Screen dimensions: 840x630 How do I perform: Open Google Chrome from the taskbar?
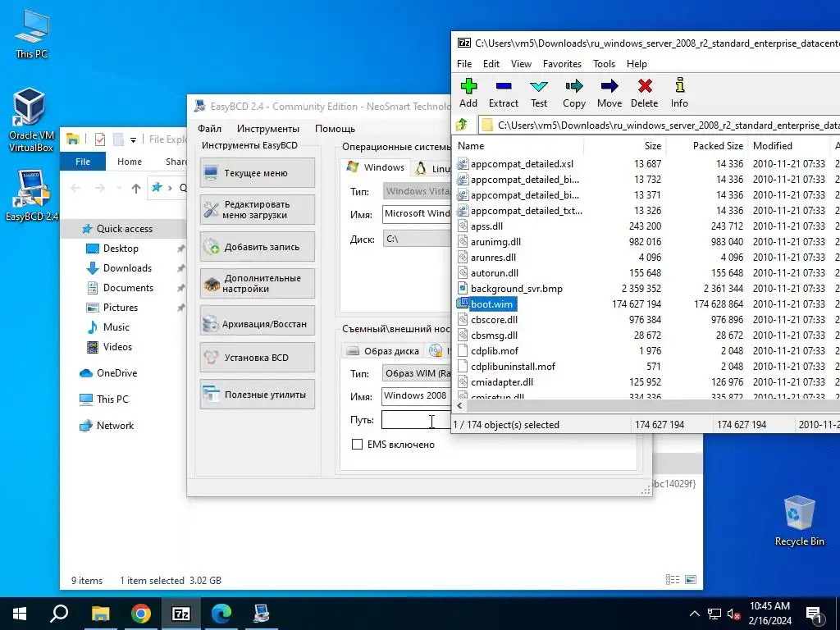tap(141, 614)
